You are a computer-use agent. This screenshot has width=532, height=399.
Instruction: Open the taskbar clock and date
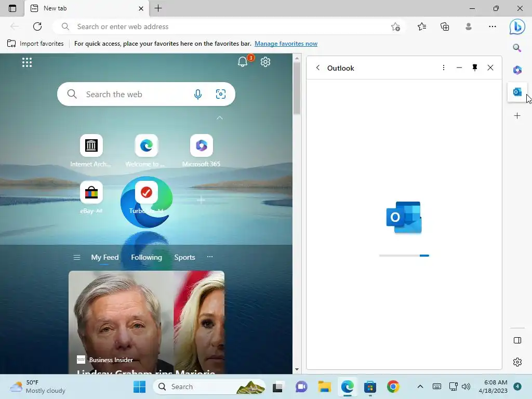493,387
